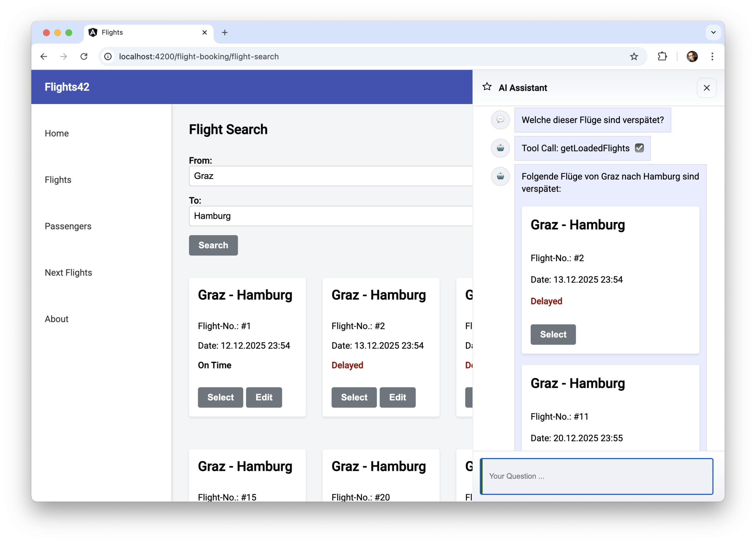Open the browser extensions puzzle icon

coord(662,57)
